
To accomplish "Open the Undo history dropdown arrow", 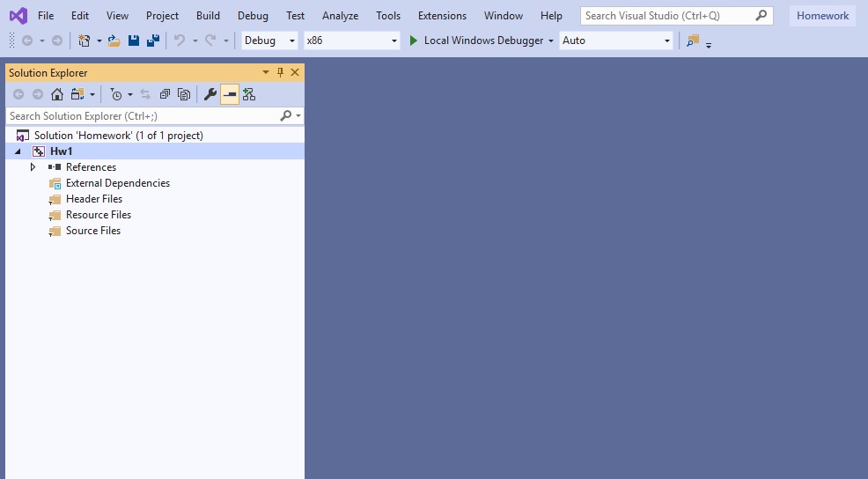I will point(195,41).
